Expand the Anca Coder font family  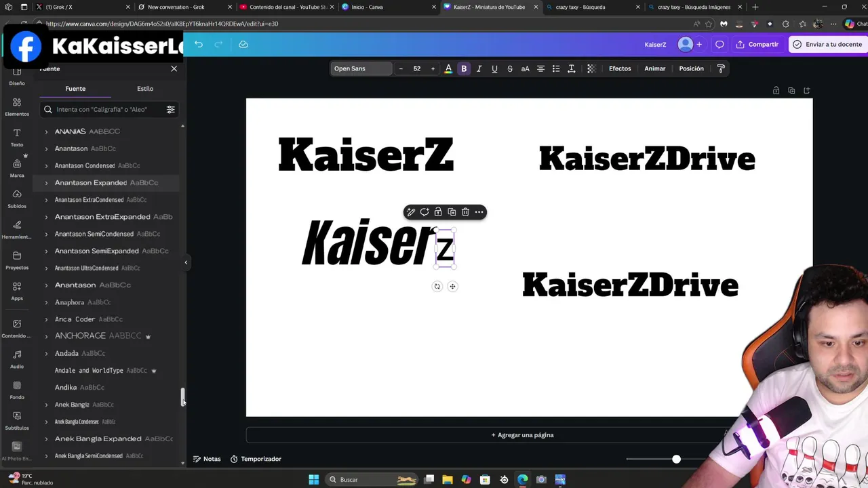coord(47,319)
